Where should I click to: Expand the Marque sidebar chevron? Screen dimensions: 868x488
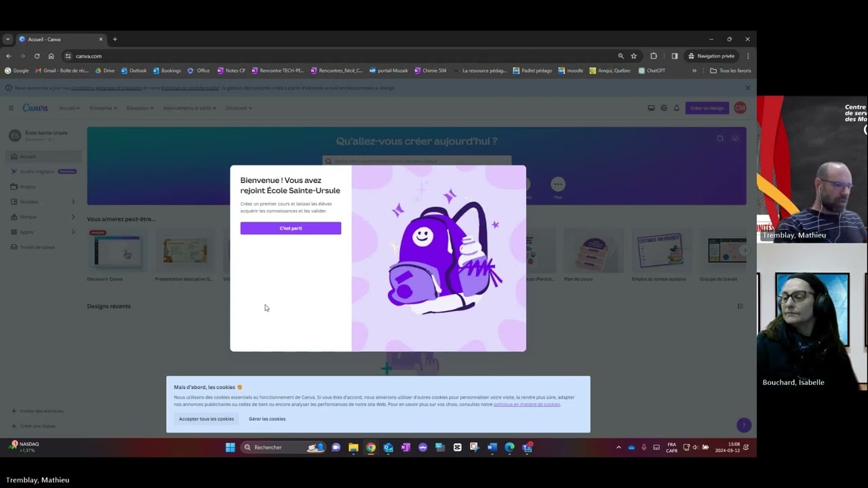point(73,217)
